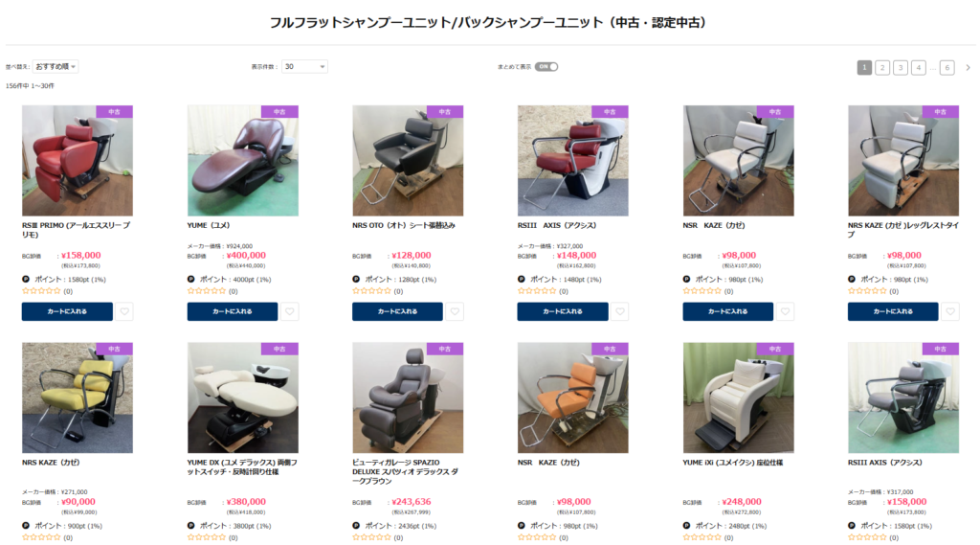
Task: Open the おすすめ順 sort dropdown
Action: point(56,66)
